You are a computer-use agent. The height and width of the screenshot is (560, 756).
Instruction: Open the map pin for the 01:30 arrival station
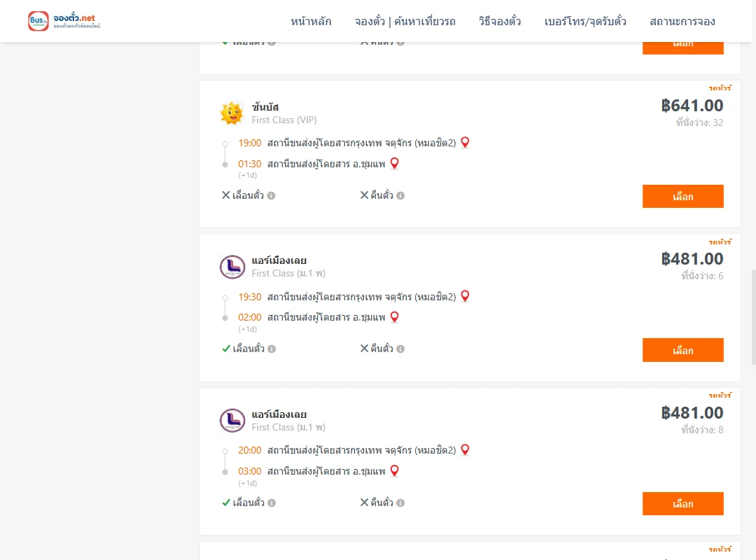click(394, 164)
